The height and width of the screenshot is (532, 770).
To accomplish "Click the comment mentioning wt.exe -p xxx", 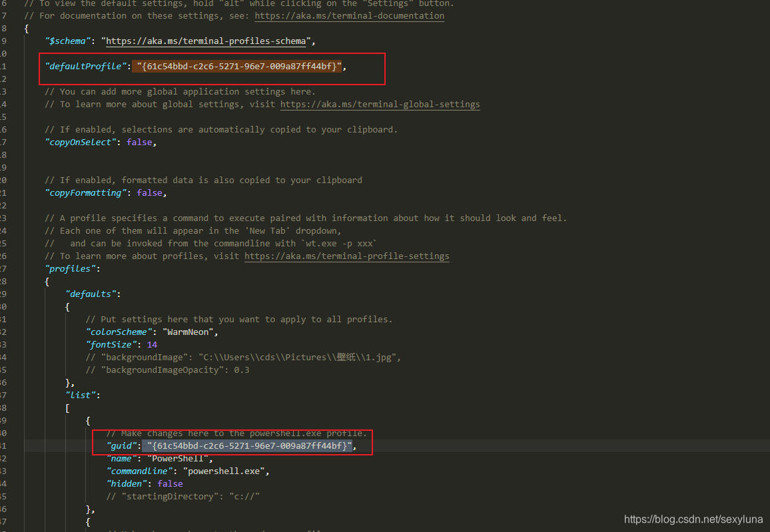I will click(x=210, y=244).
